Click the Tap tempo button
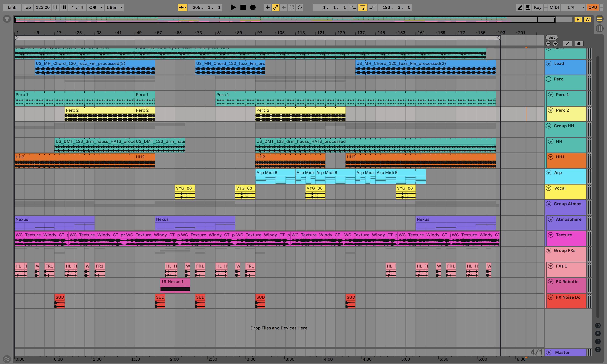This screenshot has height=364, width=607. [27, 7]
